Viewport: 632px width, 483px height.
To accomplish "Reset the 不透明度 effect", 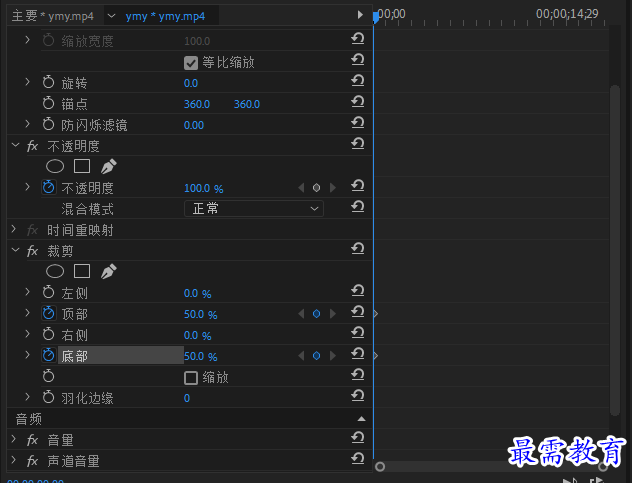I will (358, 144).
